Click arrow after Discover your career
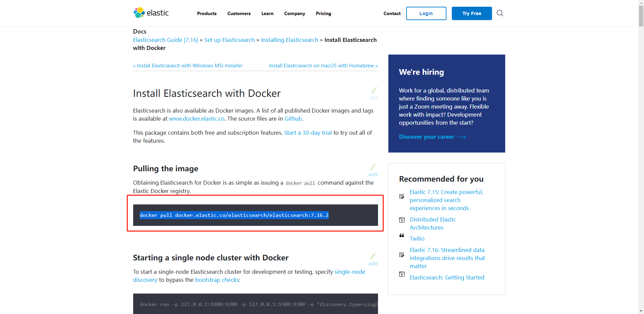 coord(462,137)
